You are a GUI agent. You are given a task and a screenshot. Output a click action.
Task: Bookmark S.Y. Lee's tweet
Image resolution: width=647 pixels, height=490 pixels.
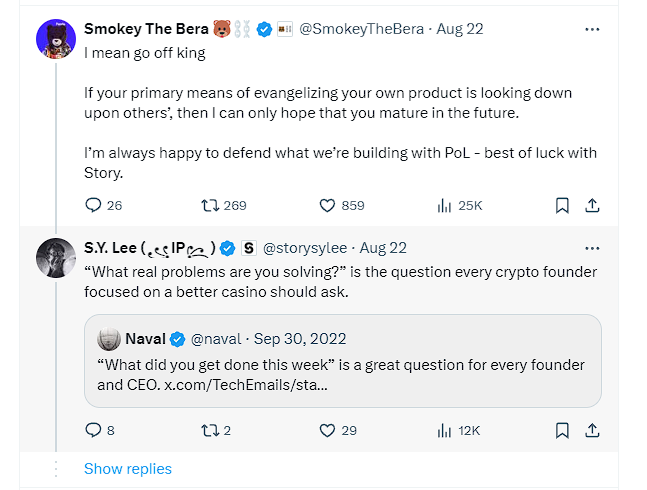(x=562, y=430)
